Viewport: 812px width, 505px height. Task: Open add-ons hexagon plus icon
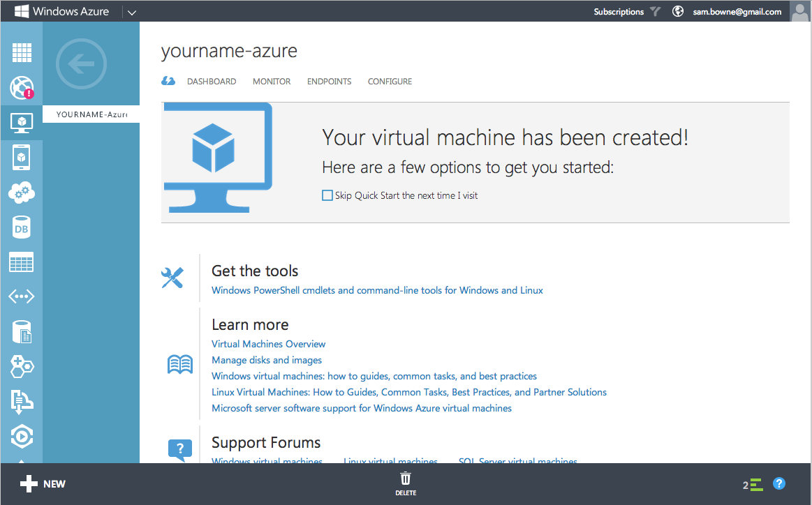point(22,366)
